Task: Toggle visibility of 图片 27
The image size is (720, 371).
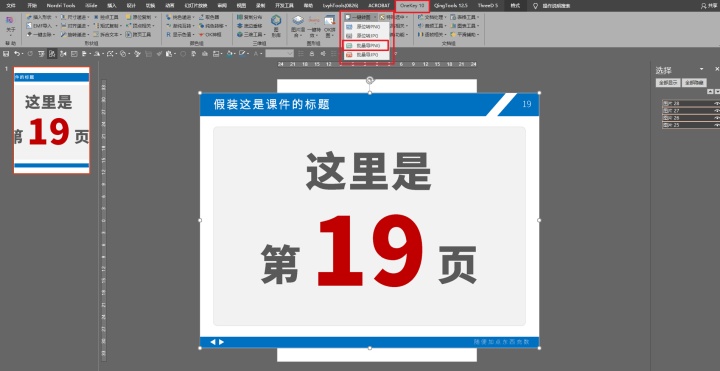Action: pyautogui.click(x=716, y=111)
